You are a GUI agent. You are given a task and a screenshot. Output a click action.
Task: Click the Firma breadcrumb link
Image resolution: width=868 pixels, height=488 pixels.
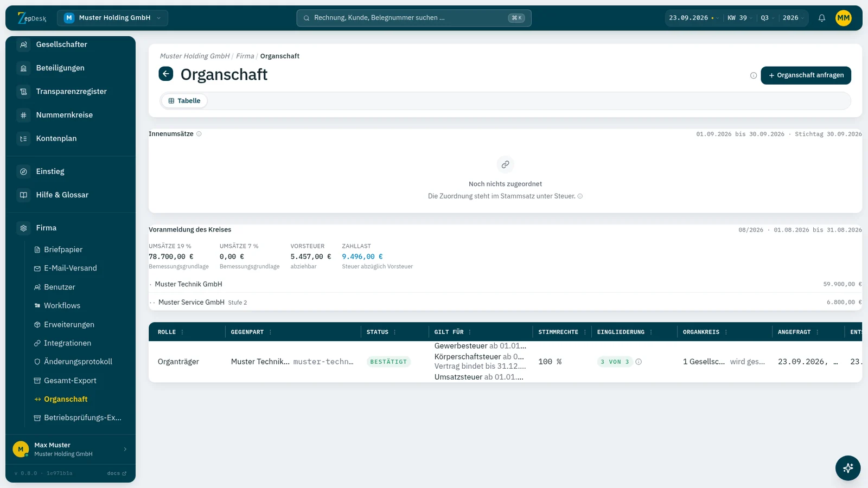(245, 56)
